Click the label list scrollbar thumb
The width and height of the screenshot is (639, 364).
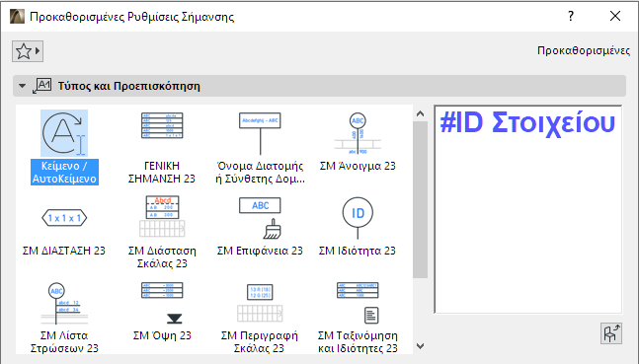pos(420,199)
